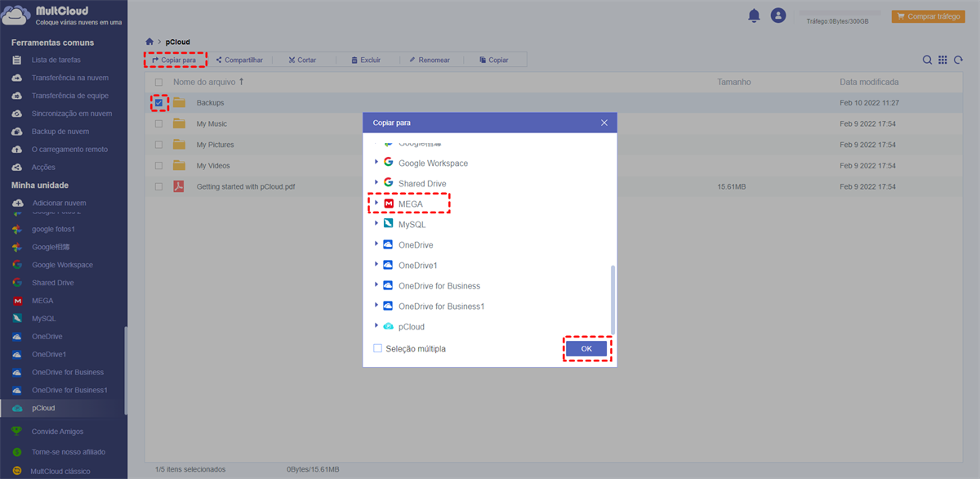Open Transferência na nuvem
This screenshot has height=479, width=980.
(x=69, y=78)
